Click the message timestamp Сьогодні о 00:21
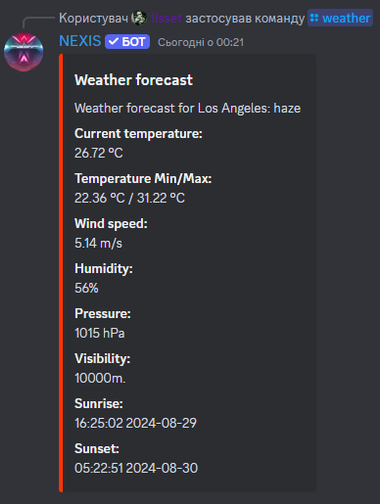Image resolution: width=380 pixels, height=504 pixels. pos(201,42)
